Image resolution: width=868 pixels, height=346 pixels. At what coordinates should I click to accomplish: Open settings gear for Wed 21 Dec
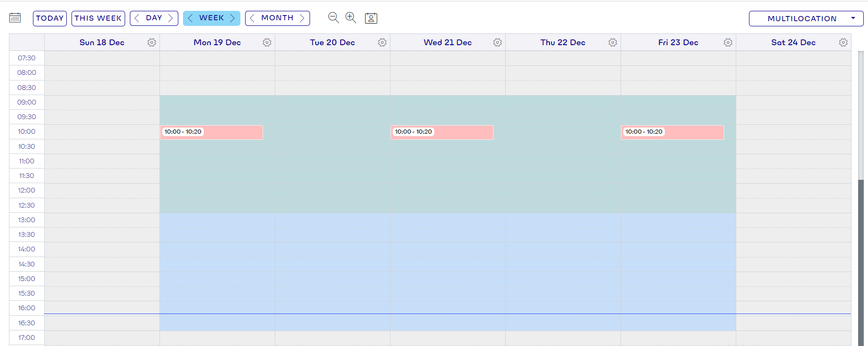tap(497, 42)
